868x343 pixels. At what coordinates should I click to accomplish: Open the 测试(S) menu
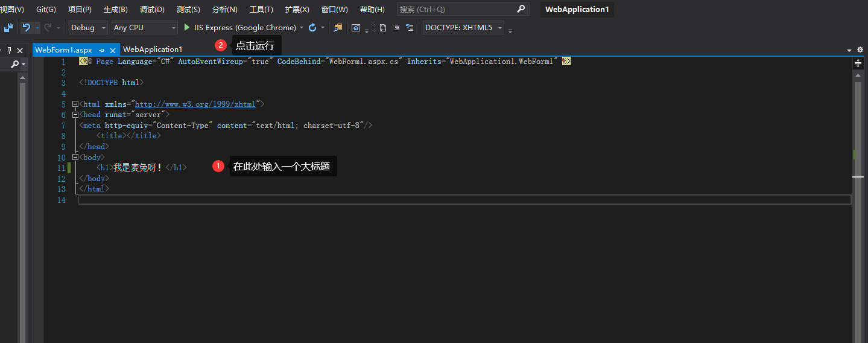click(188, 10)
